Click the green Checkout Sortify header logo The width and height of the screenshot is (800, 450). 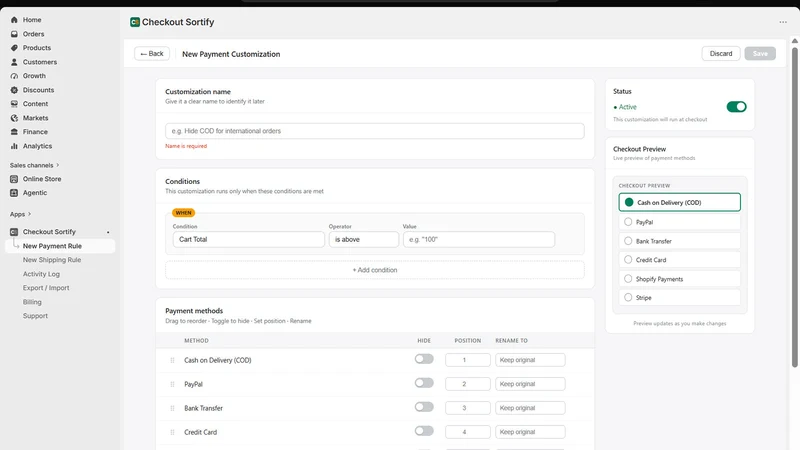pos(135,22)
